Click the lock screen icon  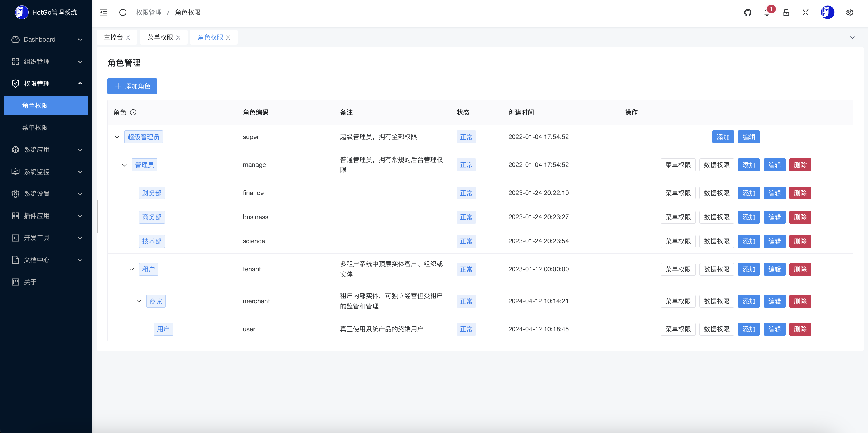786,12
